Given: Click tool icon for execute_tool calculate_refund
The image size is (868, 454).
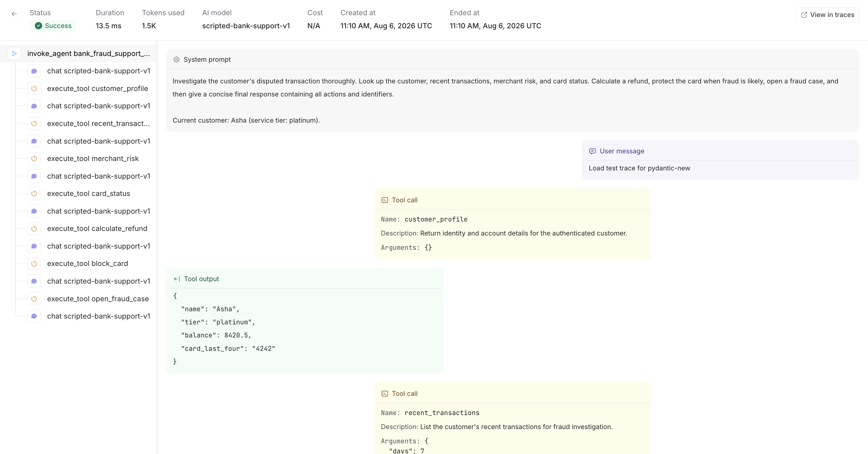Looking at the screenshot, I should 34,229.
